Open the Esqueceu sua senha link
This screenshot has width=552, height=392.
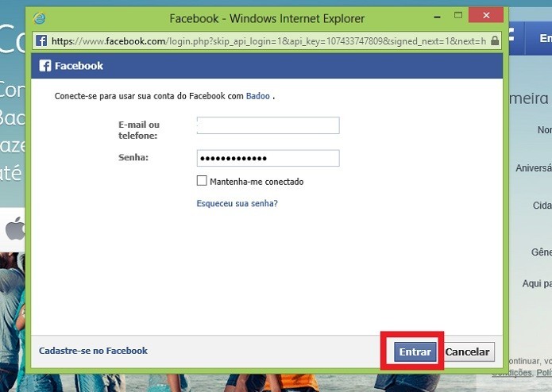[237, 203]
